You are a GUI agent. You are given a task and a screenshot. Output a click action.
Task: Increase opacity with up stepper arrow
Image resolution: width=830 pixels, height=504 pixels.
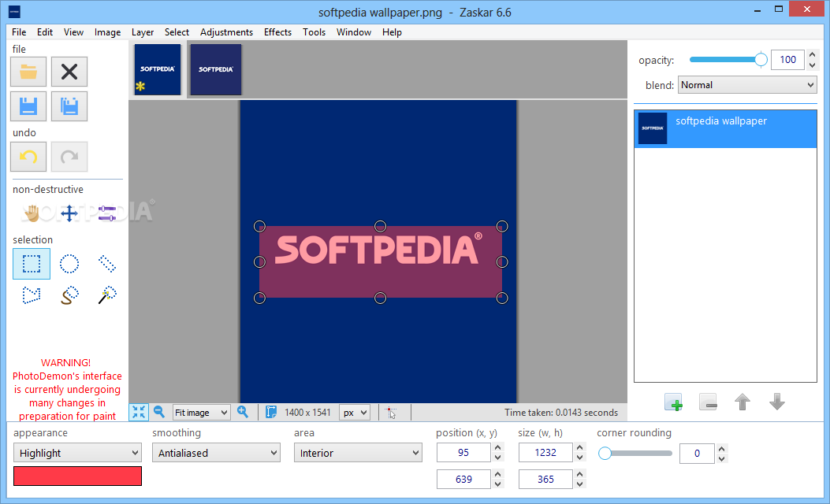pos(812,55)
